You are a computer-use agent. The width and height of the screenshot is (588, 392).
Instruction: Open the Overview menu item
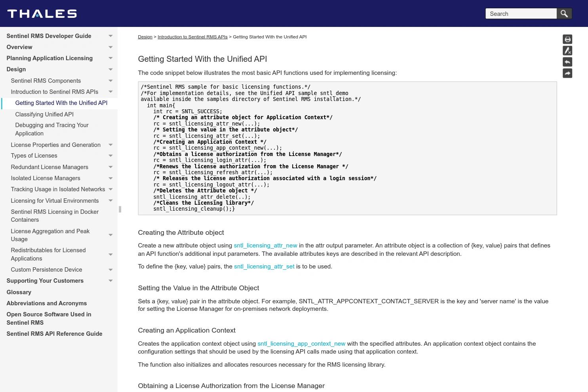[x=19, y=47]
